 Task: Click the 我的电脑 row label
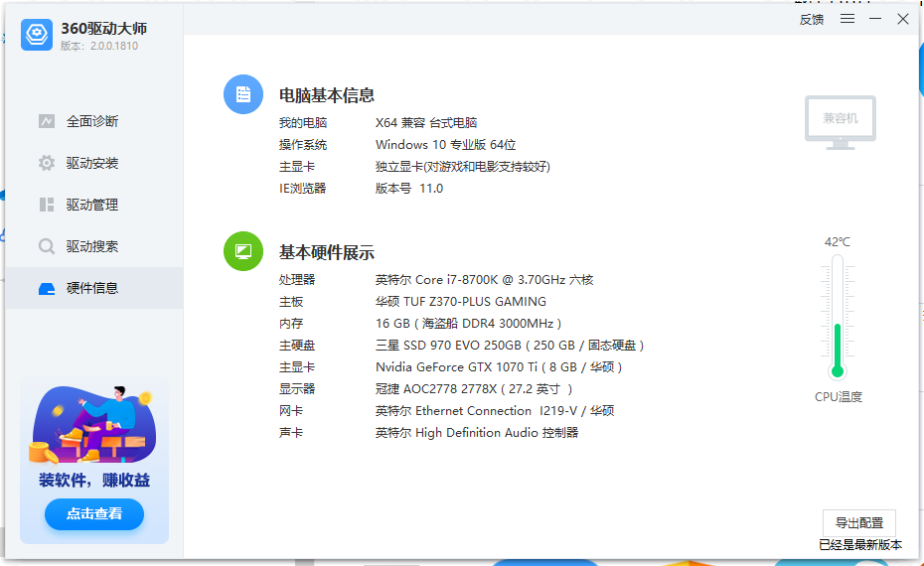(303, 122)
